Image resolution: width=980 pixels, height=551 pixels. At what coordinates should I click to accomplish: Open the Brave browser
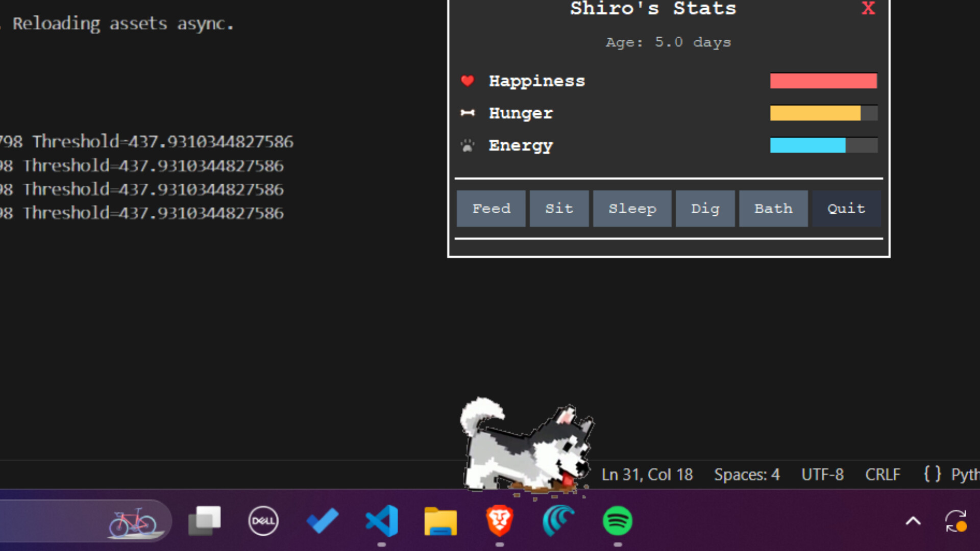pyautogui.click(x=499, y=521)
